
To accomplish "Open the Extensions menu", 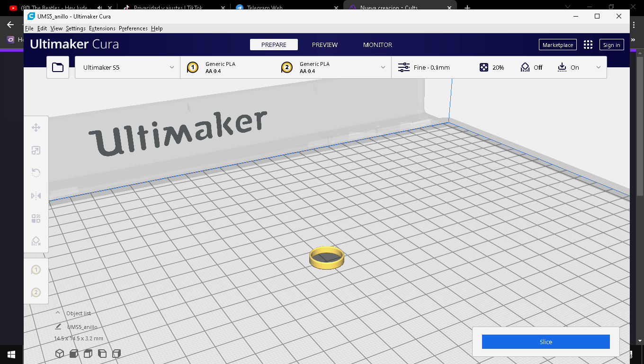I will point(102,28).
